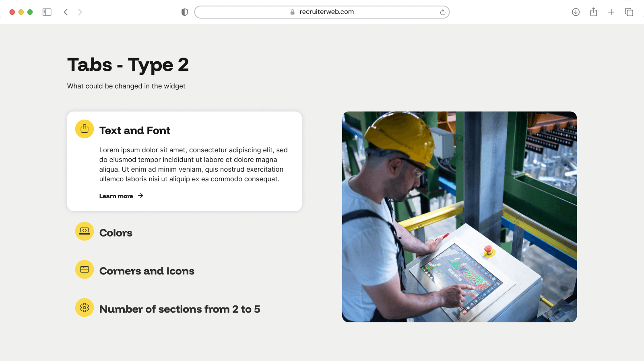Click the gear icon beside Number of sections
644x361 pixels.
point(85,308)
